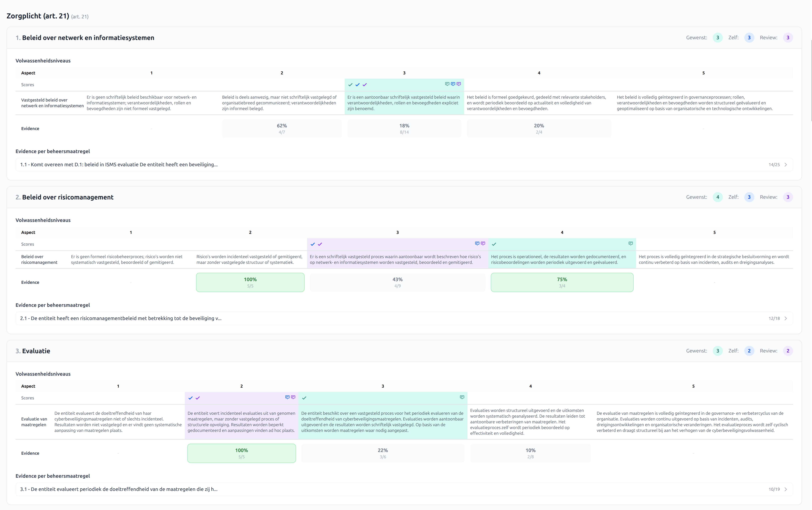Open purple comment icon in section 1 scores
This screenshot has width=812, height=510.
[459, 84]
